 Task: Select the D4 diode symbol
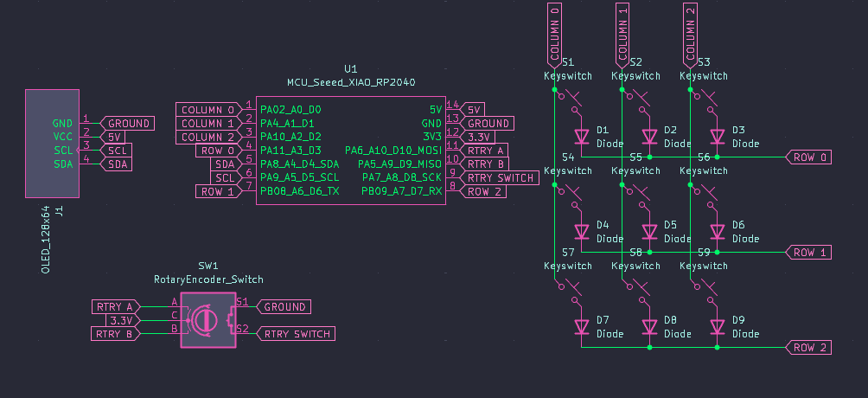(581, 231)
